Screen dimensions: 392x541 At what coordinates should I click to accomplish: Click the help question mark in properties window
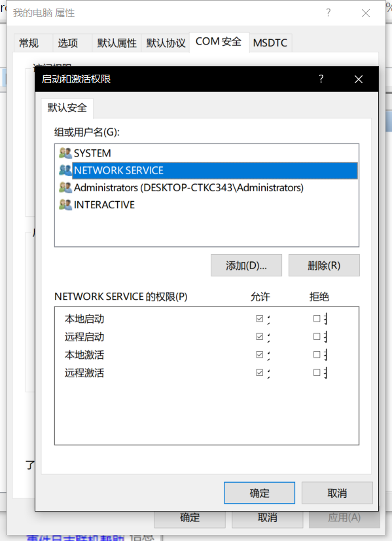(329, 12)
